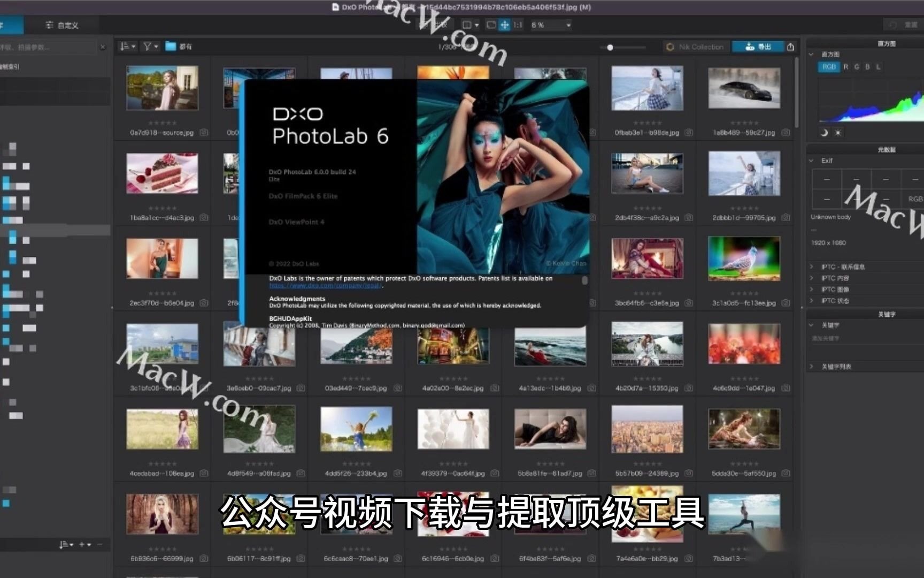Click the thumbnail size slider in the browser toolbar

[x=610, y=47]
